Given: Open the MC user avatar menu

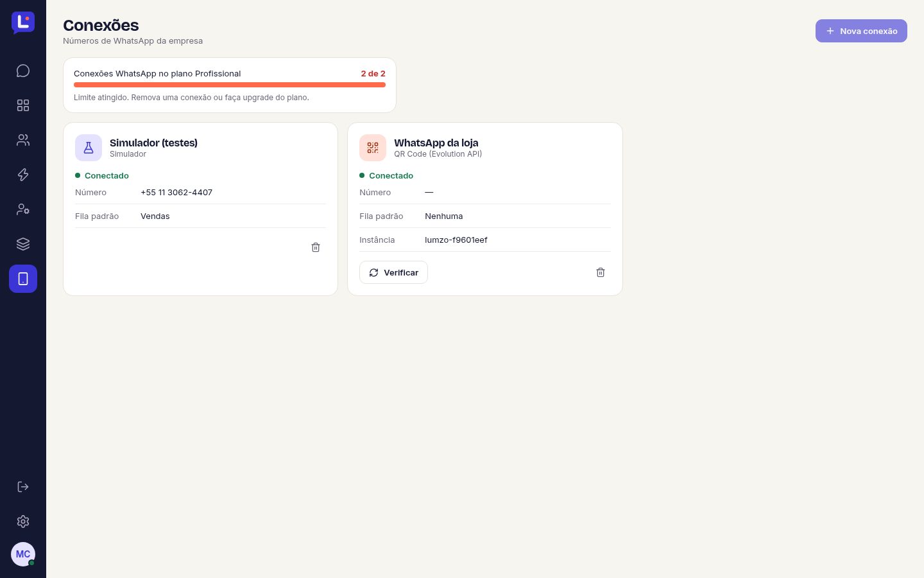Looking at the screenshot, I should click(x=23, y=554).
